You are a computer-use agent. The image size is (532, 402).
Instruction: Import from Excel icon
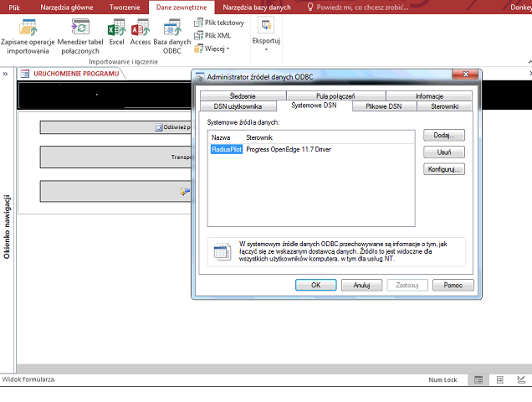[x=116, y=32]
